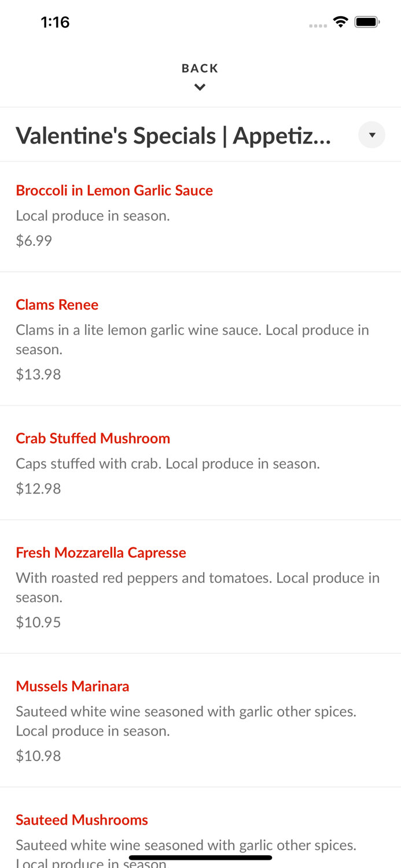The height and width of the screenshot is (868, 401).
Task: Open Broccoli in Lemon Garlic Sauce item
Action: [114, 190]
